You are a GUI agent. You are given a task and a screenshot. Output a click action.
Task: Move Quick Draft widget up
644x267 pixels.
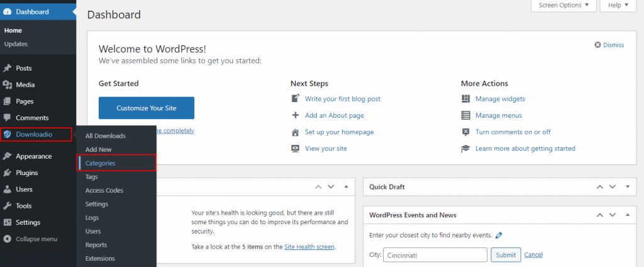(x=599, y=187)
